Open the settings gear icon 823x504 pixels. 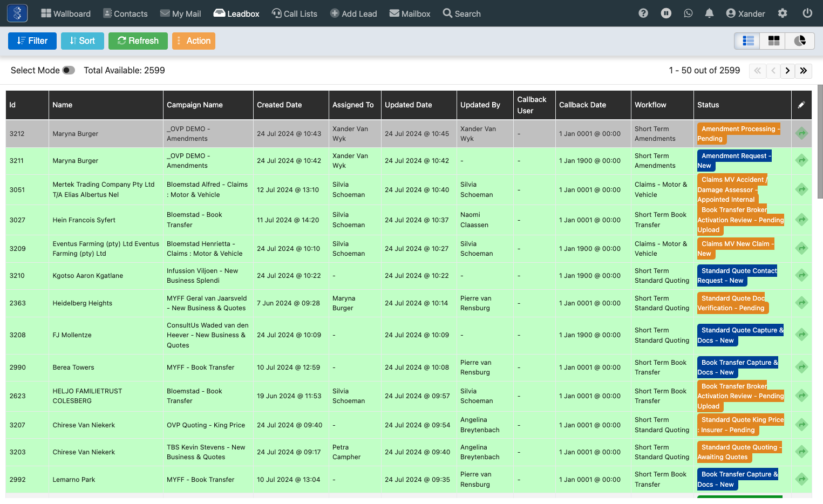point(783,13)
